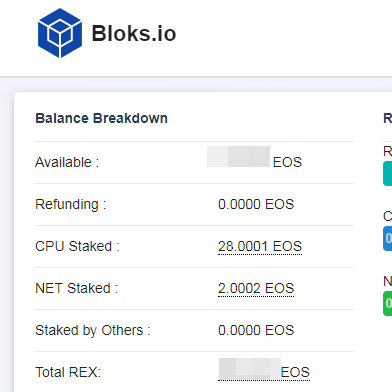Click the Bloks.io cube logo icon

point(60,33)
